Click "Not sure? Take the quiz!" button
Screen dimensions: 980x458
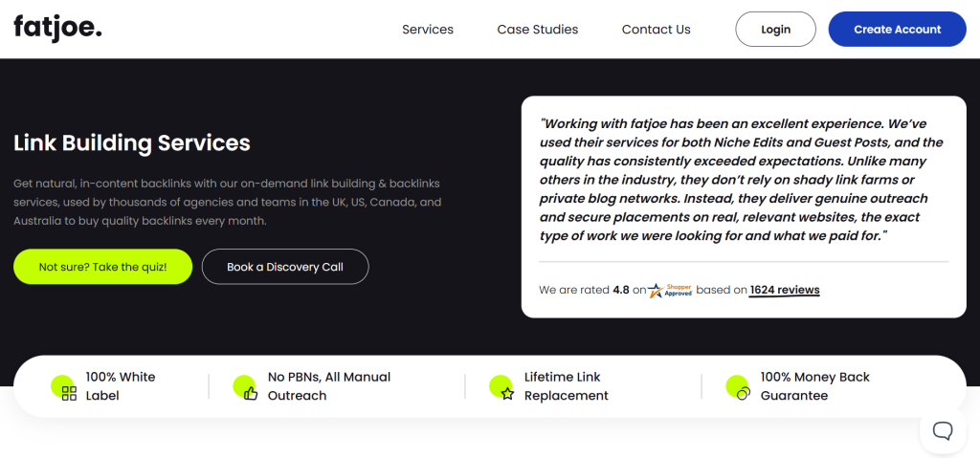click(x=102, y=267)
